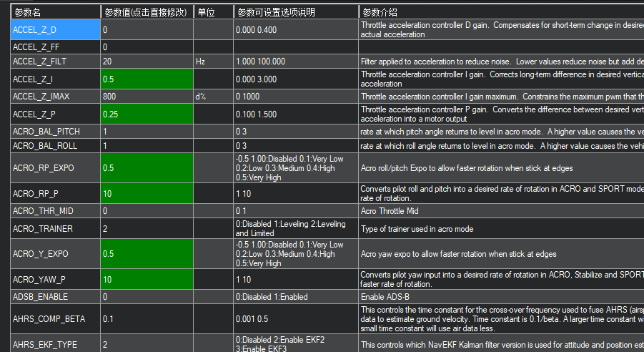Viewport: 644px width, 352px height.
Task: Select the ACRO_THR_MID parameter name
Action: pyautogui.click(x=55, y=211)
